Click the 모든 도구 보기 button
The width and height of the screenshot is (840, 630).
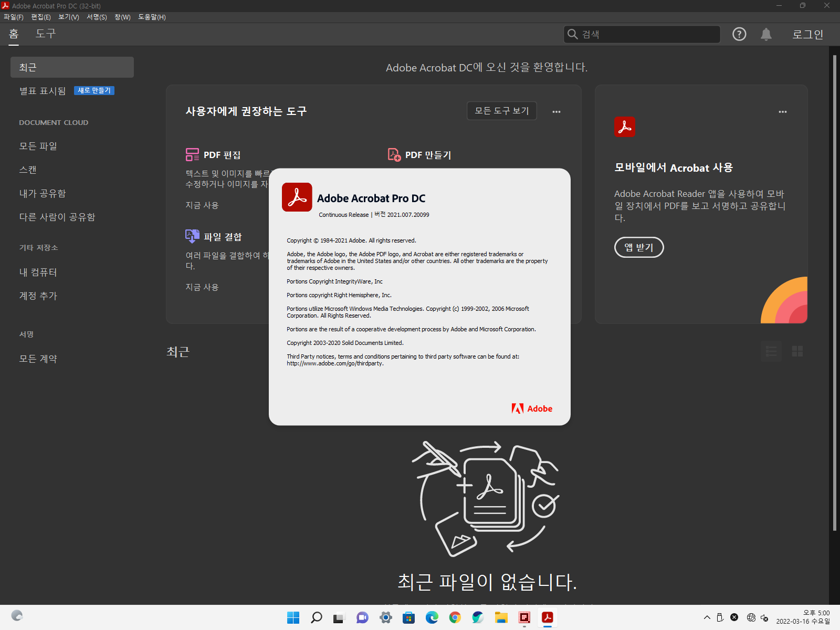pyautogui.click(x=502, y=111)
